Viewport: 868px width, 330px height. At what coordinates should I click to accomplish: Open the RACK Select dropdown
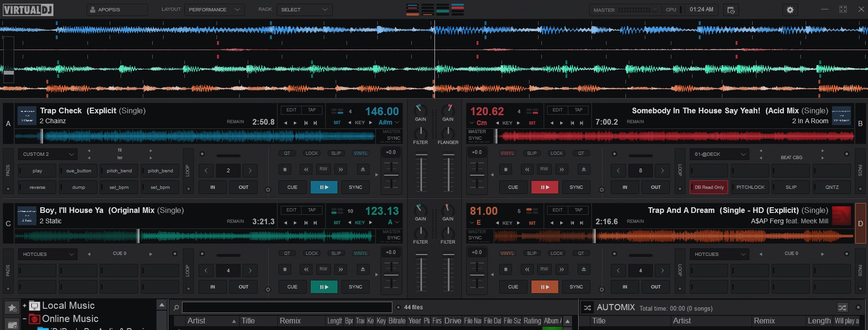point(304,9)
